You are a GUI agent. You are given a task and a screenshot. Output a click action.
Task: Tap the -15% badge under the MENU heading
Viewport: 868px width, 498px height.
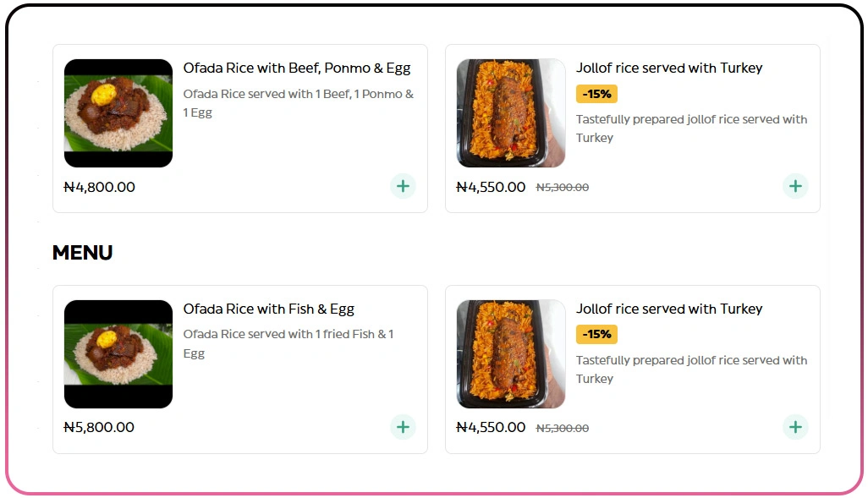(596, 335)
